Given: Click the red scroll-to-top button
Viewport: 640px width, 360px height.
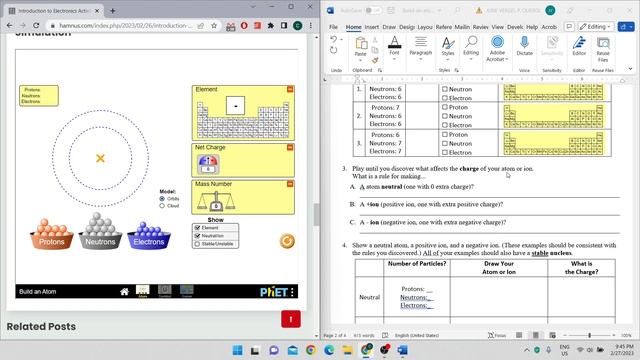Looking at the screenshot, I should [x=291, y=319].
